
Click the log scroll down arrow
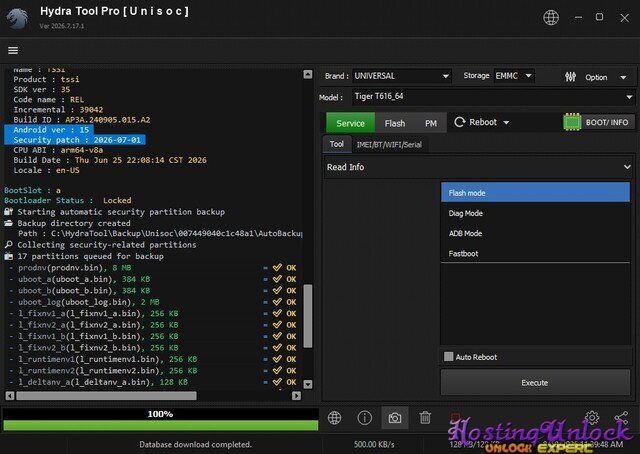point(308,384)
